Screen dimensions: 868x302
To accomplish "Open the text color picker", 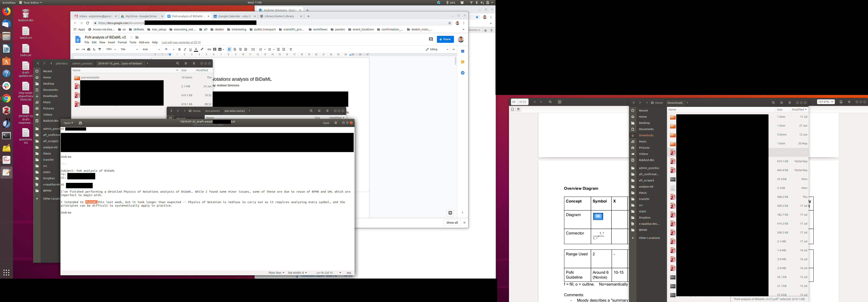I will pyautogui.click(x=196, y=50).
